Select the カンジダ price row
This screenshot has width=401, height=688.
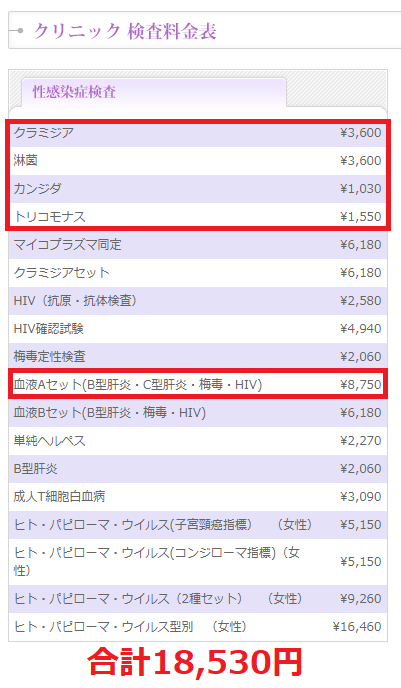coord(198,189)
